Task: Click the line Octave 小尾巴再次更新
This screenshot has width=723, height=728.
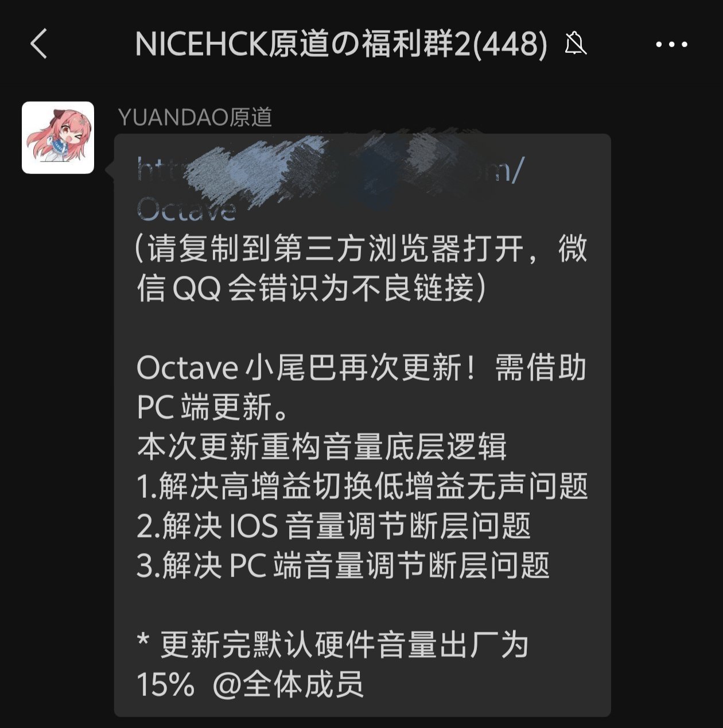Action: (308, 367)
